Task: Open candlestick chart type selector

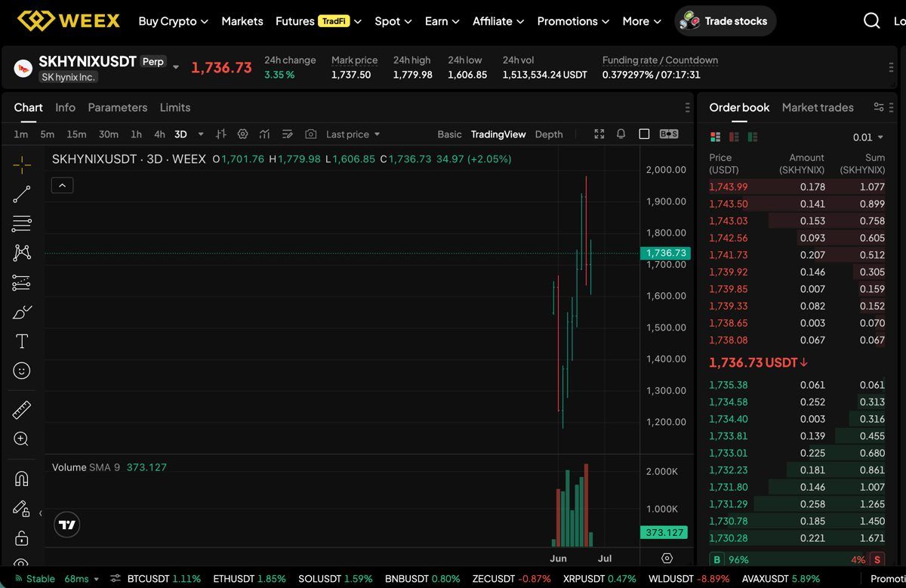Action: (221, 134)
